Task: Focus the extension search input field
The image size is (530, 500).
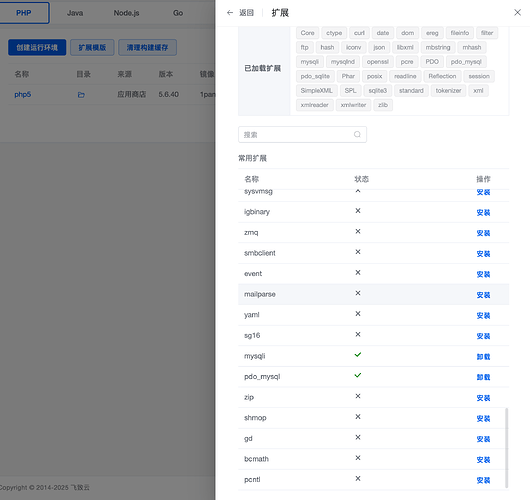Action: coord(302,135)
